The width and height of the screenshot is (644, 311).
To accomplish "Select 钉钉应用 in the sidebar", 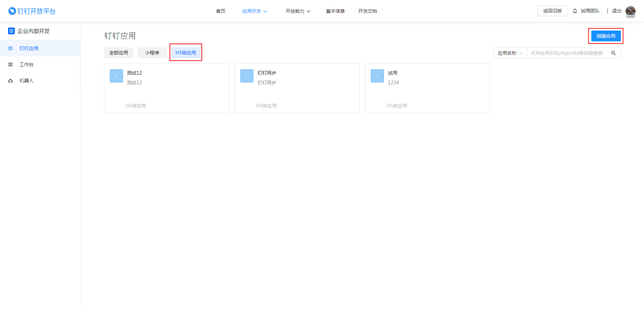I will 40,48.
